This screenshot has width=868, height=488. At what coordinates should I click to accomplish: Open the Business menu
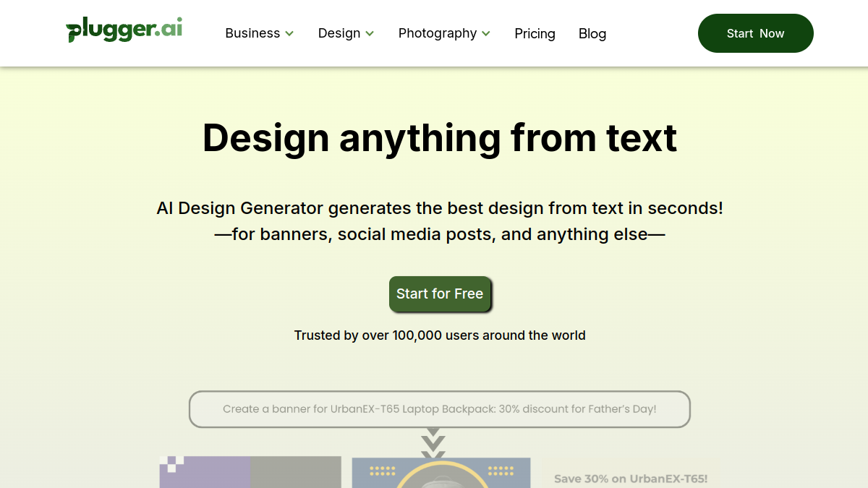click(260, 33)
